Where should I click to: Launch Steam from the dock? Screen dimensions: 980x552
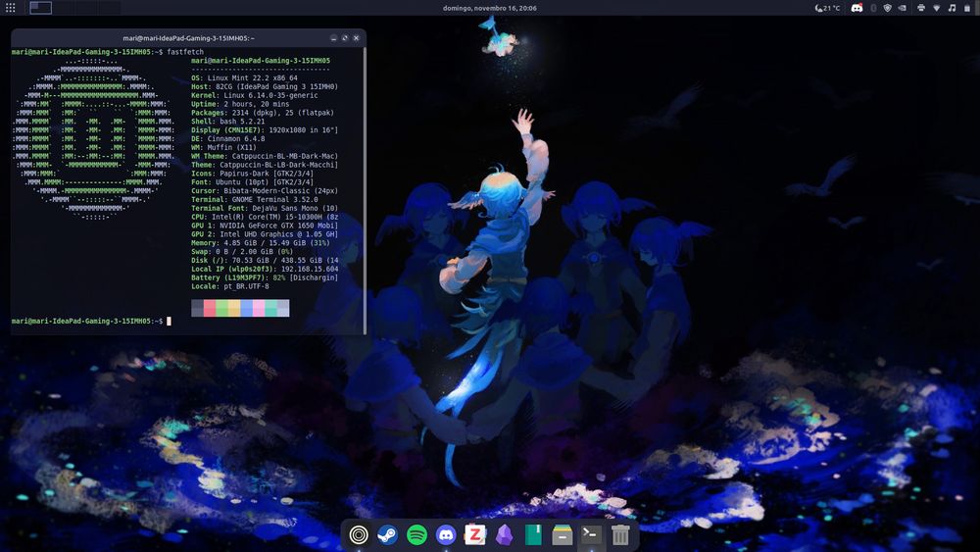[387, 535]
